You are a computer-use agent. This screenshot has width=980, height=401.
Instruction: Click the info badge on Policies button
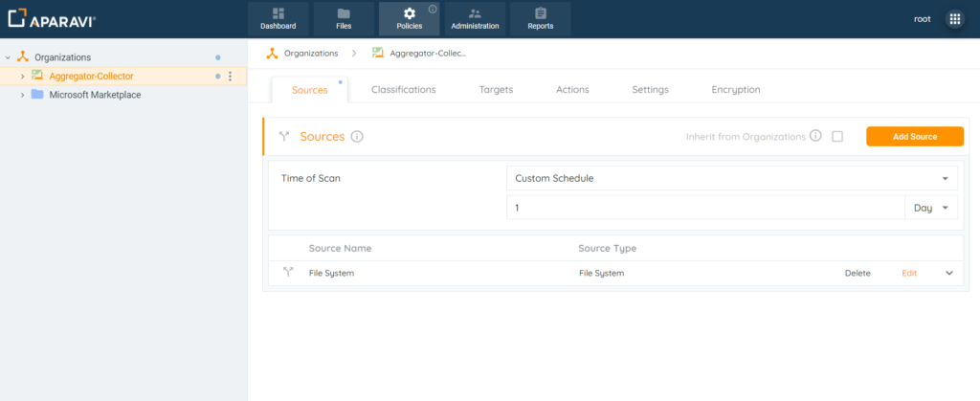point(433,9)
